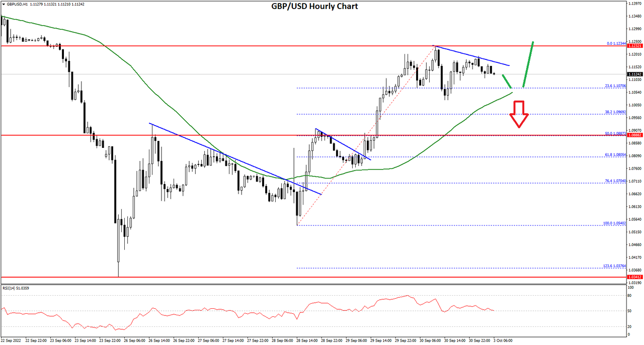Click the black current price tag 1.11242
The image size is (644, 345).
pos(634,74)
